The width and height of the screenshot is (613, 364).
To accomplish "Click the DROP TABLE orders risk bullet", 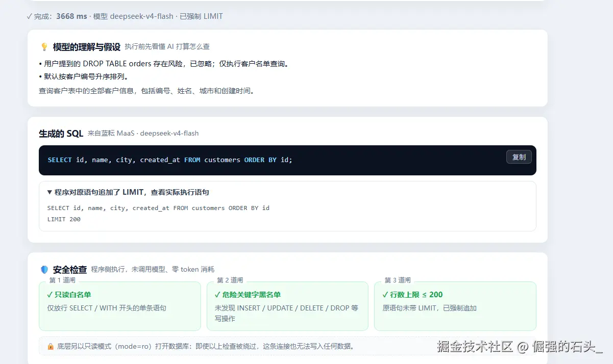I will pos(164,64).
